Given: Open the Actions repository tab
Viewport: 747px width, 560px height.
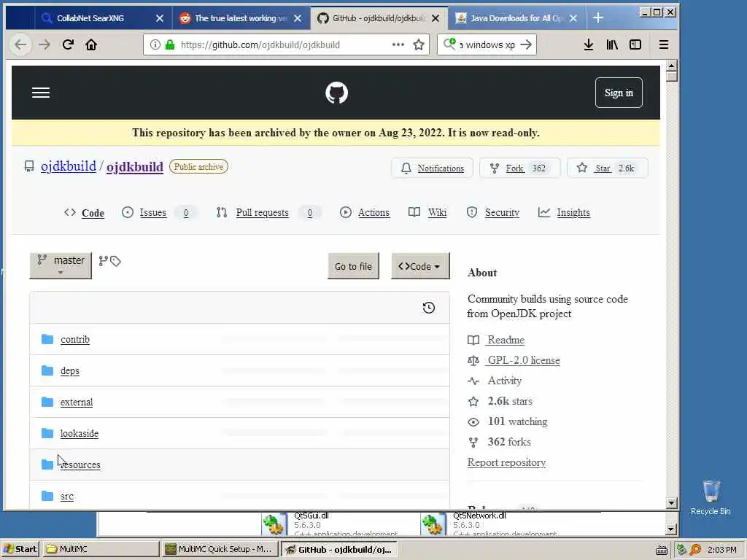Looking at the screenshot, I should (x=365, y=212).
